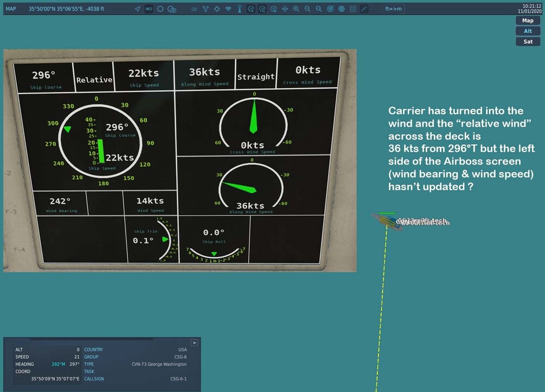Click the 10:21:12 clock readout
This screenshot has width=545, height=392.
click(532, 6)
